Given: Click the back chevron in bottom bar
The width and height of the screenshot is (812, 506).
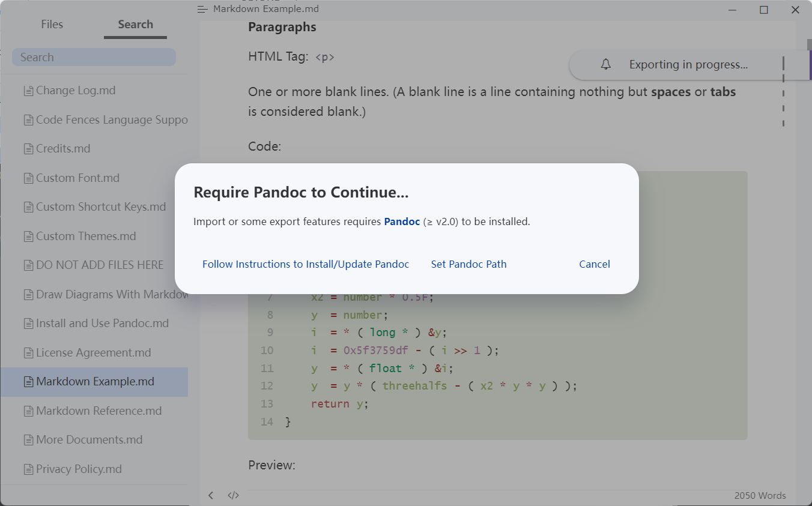Looking at the screenshot, I should tap(211, 495).
